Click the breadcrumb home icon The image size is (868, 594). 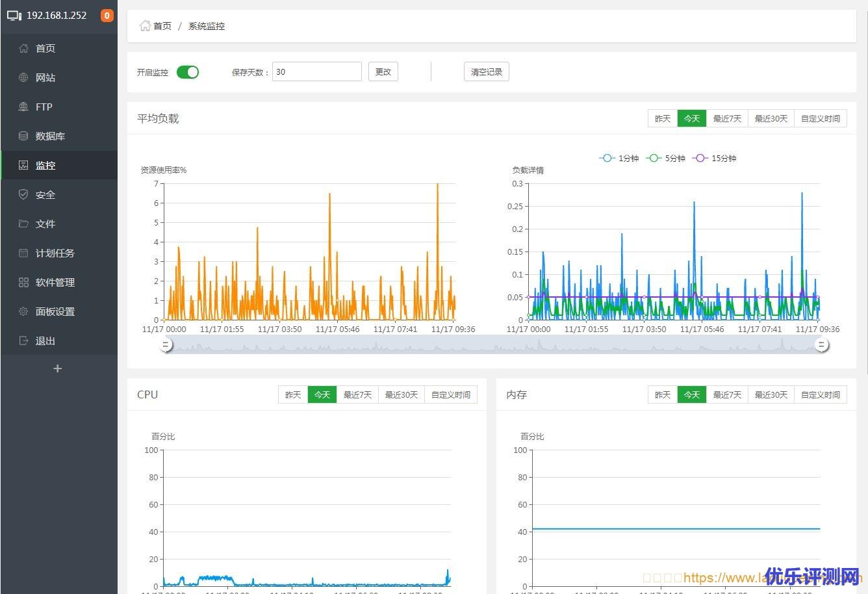point(145,26)
